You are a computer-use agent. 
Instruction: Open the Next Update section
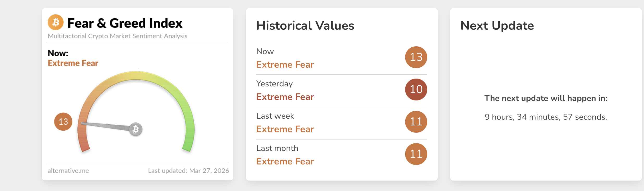click(497, 25)
